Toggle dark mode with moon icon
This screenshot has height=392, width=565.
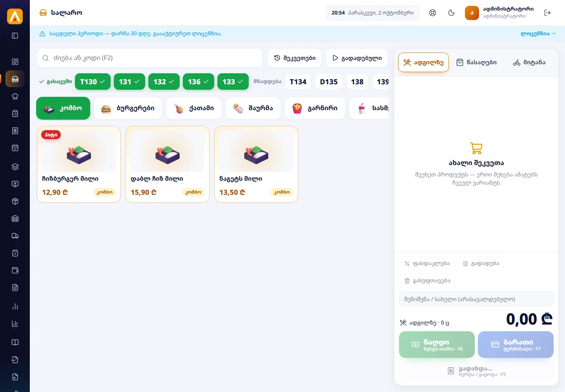pyautogui.click(x=451, y=13)
